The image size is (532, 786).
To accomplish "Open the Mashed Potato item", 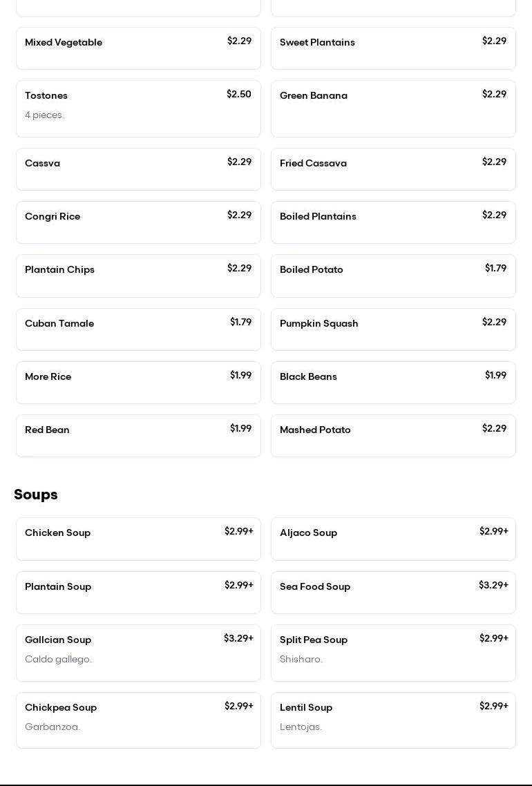I will click(393, 436).
